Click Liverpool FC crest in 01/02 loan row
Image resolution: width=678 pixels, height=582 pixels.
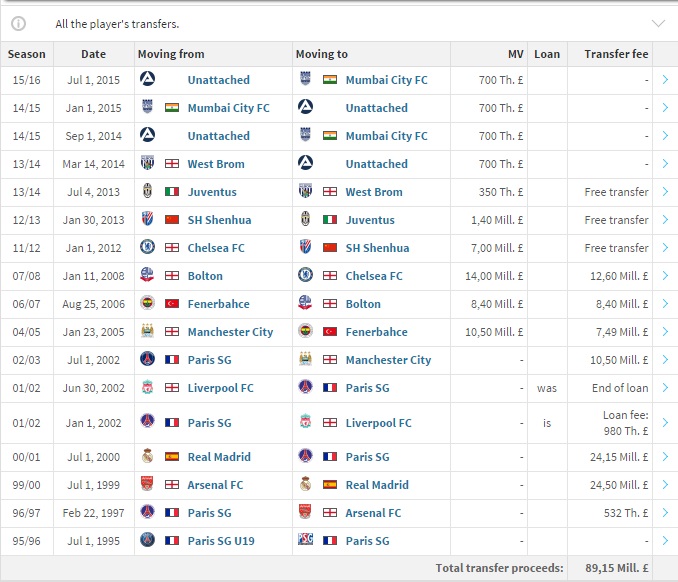306,423
